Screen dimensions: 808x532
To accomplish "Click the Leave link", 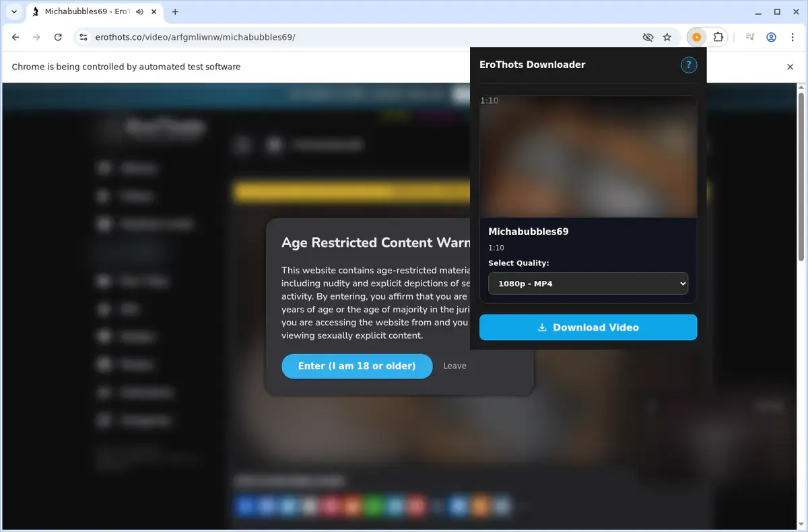I will (454, 366).
